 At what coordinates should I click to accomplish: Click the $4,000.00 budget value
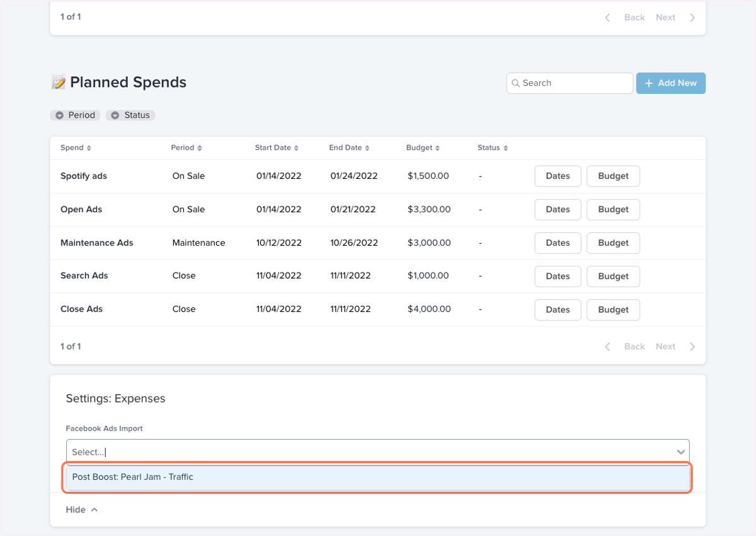429,309
